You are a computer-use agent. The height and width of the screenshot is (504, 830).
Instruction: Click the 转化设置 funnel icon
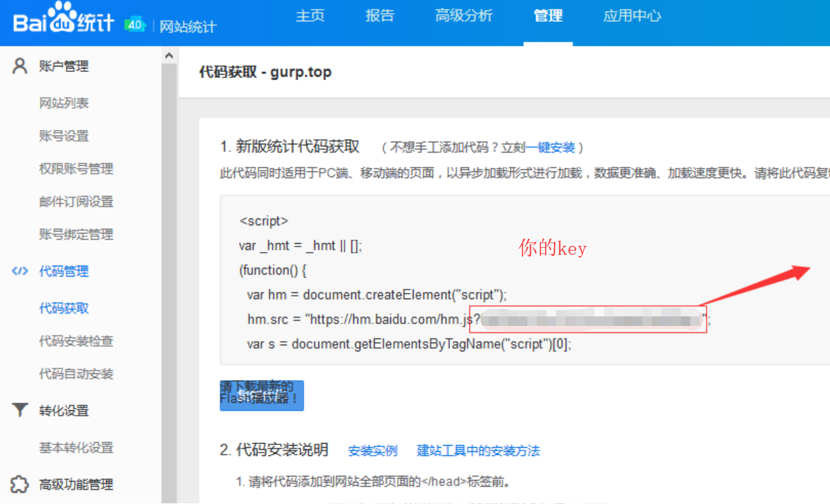click(x=20, y=411)
